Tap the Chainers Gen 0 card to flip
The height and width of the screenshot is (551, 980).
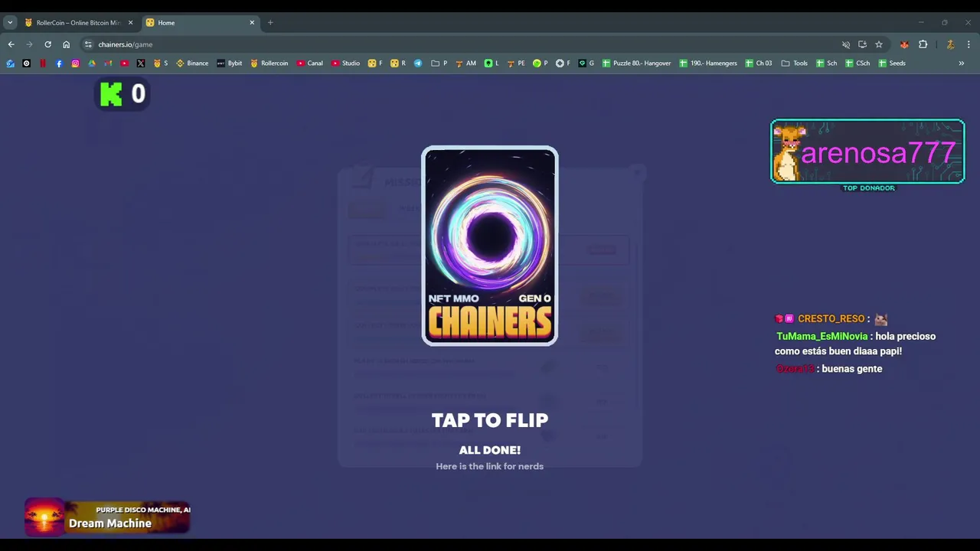pyautogui.click(x=490, y=246)
